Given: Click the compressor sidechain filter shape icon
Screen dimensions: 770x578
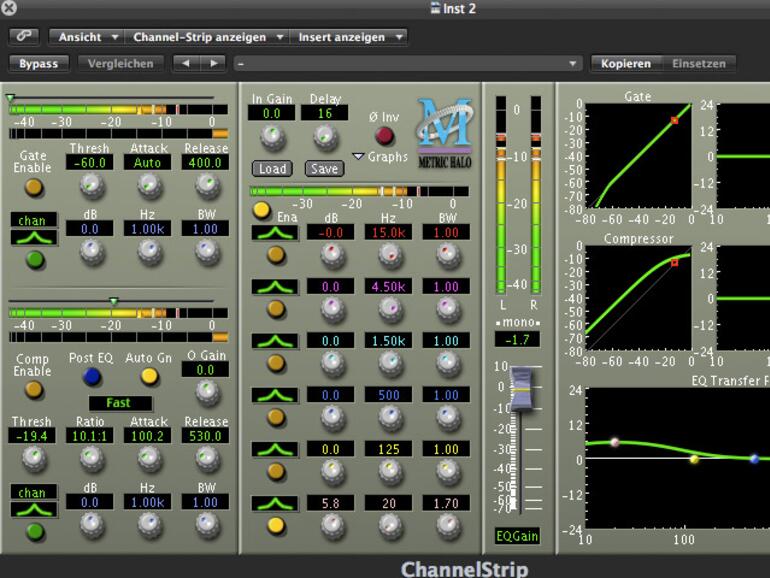Looking at the screenshot, I should click(34, 510).
